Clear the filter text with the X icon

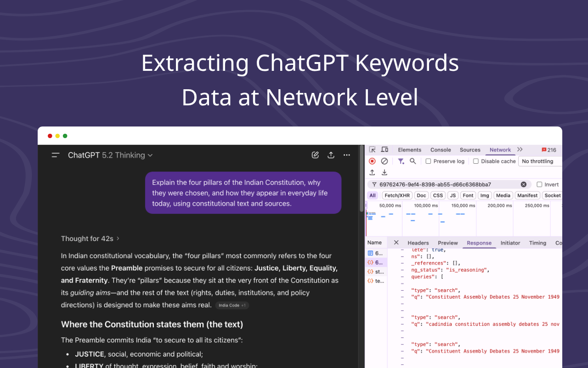[524, 184]
